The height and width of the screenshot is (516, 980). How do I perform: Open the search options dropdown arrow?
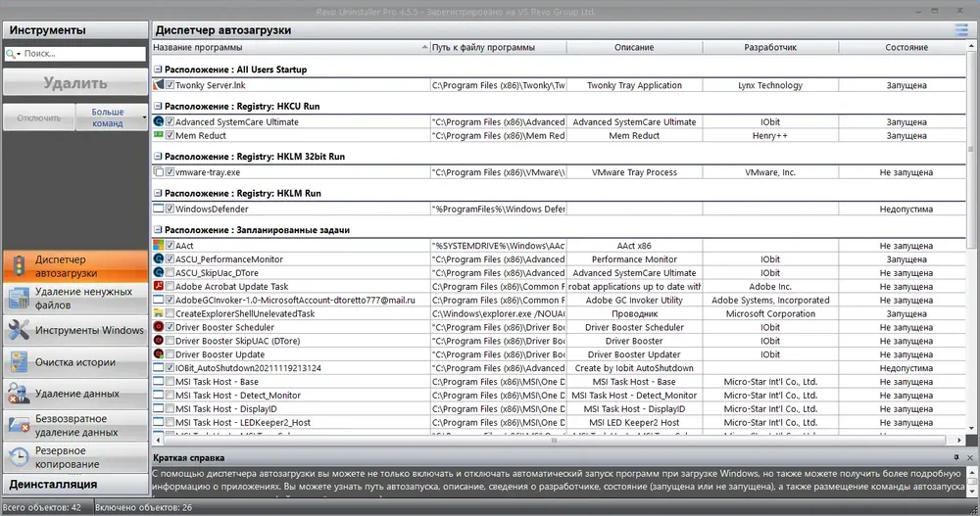(19, 55)
